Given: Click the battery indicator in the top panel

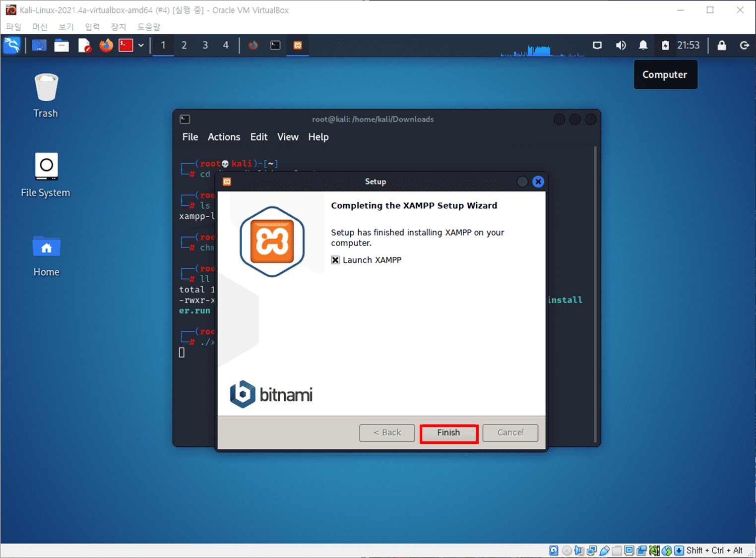Looking at the screenshot, I should (665, 45).
